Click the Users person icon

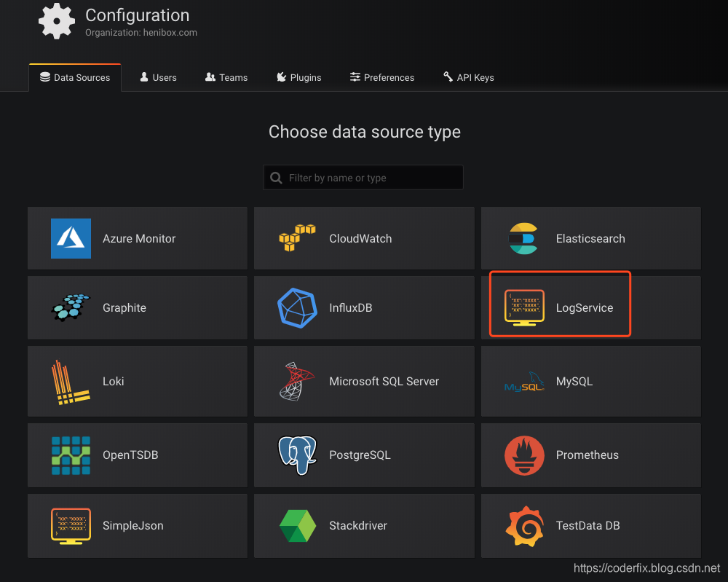(144, 77)
